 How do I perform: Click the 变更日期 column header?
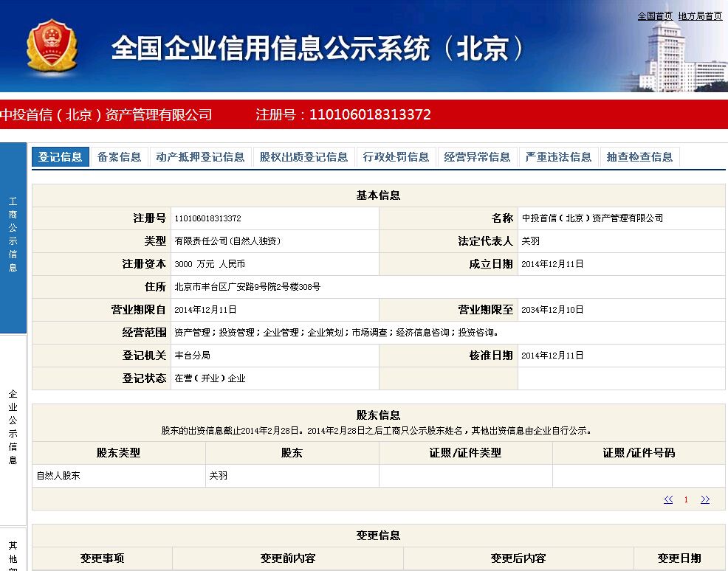pyautogui.click(x=679, y=558)
